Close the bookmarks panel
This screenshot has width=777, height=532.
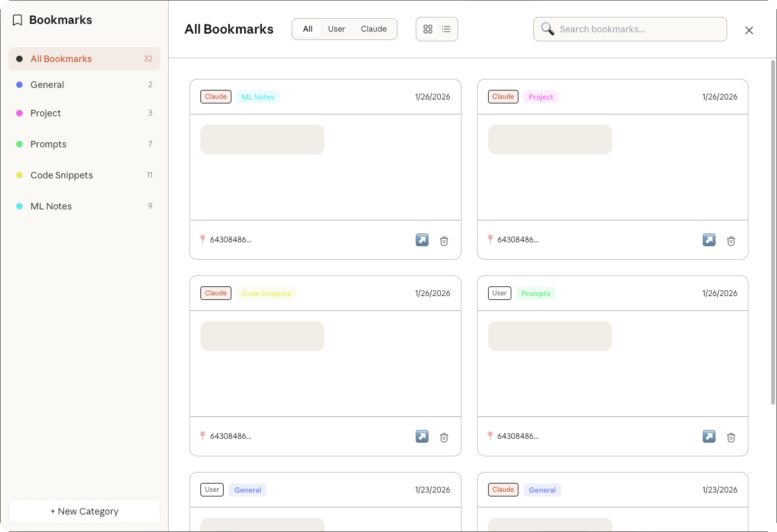click(x=749, y=30)
